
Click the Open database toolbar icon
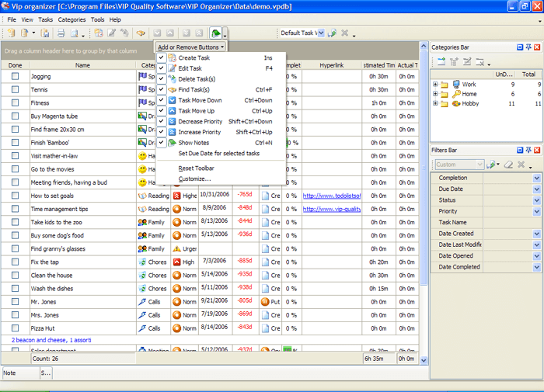24,33
